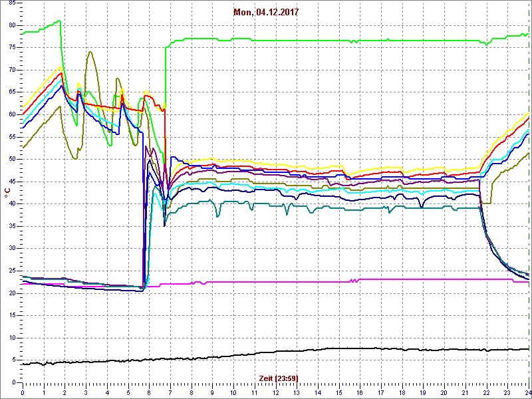Screen dimensions: 532x399
Task: Click the y-axis value 85
Action: pyautogui.click(x=13, y=3)
